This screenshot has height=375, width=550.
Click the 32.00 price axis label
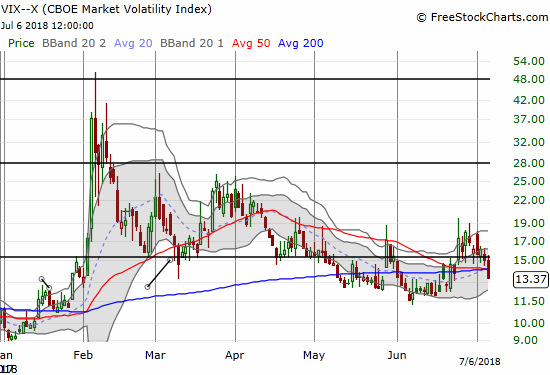(529, 142)
